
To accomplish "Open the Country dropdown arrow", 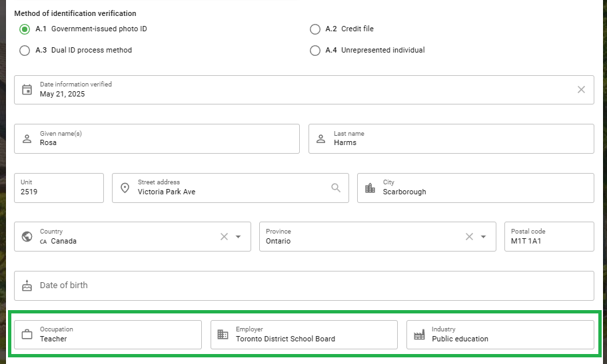I will click(x=238, y=237).
